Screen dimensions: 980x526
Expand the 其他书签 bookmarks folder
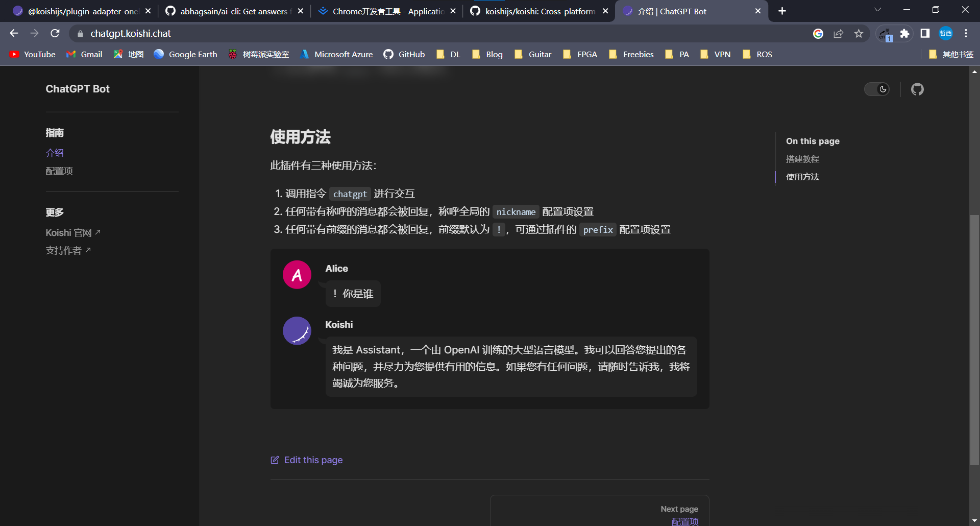[951, 54]
